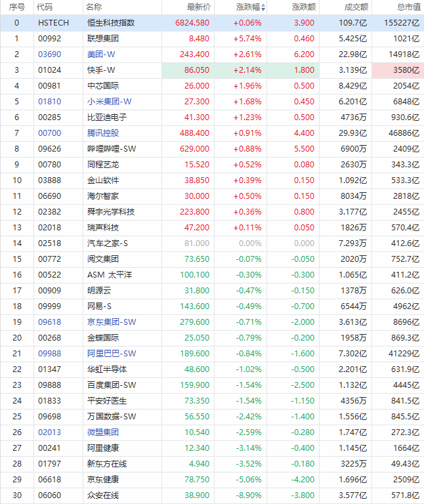
Task: Open 微盟集团 stock link
Action: [103, 432]
